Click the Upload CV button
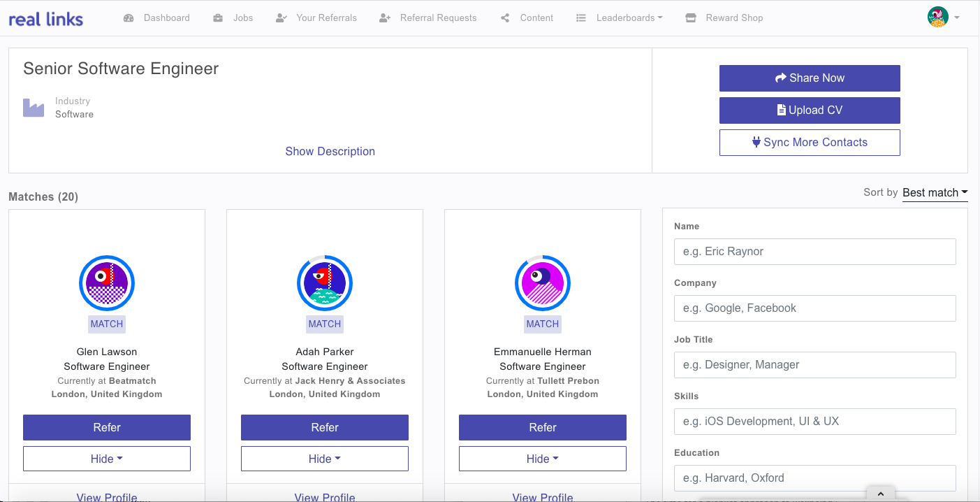The width and height of the screenshot is (980, 502). click(810, 110)
